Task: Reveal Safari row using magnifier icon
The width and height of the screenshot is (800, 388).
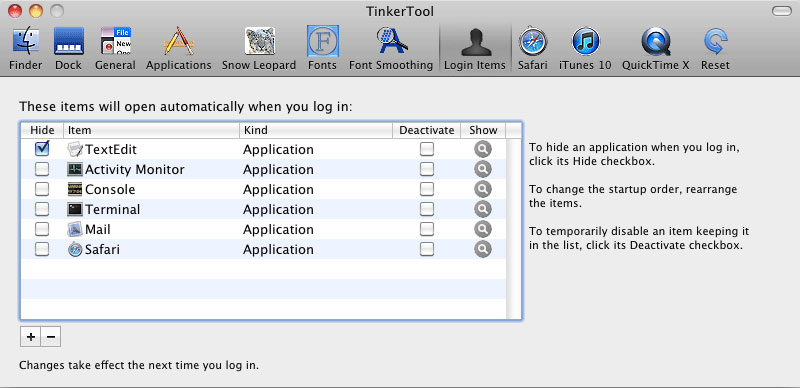Action: [482, 249]
